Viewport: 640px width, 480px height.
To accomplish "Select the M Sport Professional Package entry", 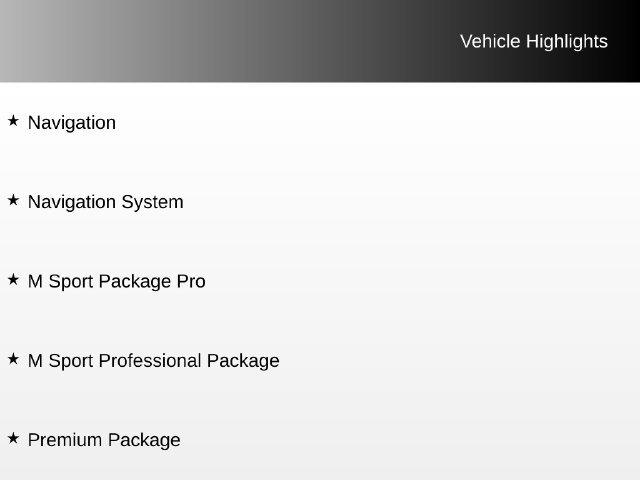I will pos(153,361).
